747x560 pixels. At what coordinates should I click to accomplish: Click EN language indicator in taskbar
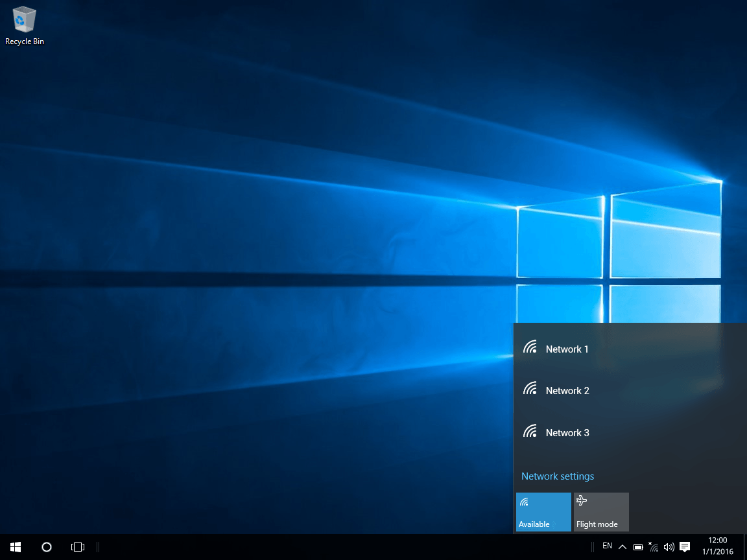click(607, 546)
